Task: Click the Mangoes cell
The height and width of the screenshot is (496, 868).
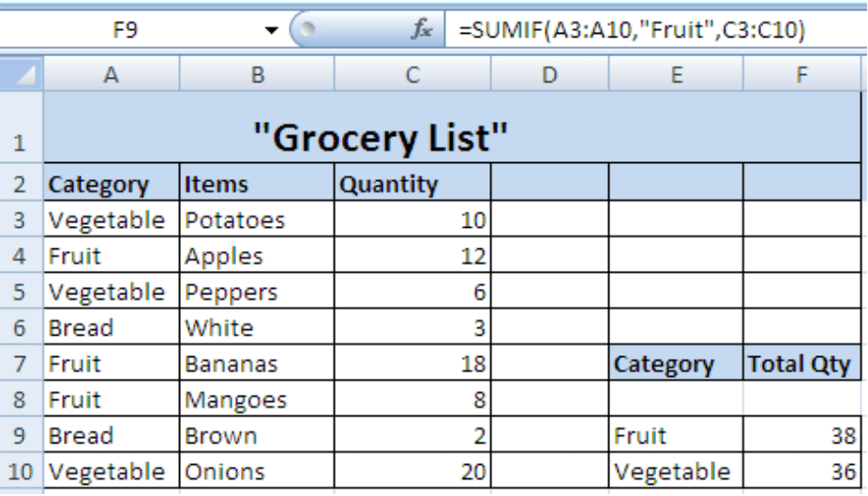Action: (257, 400)
